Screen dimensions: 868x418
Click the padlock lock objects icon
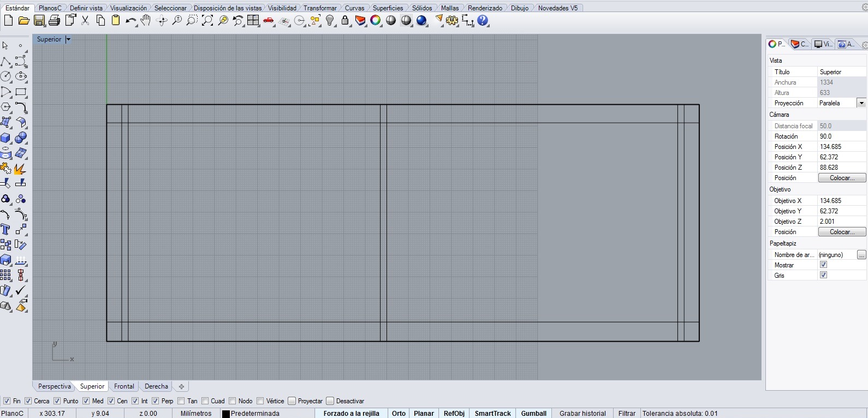345,21
